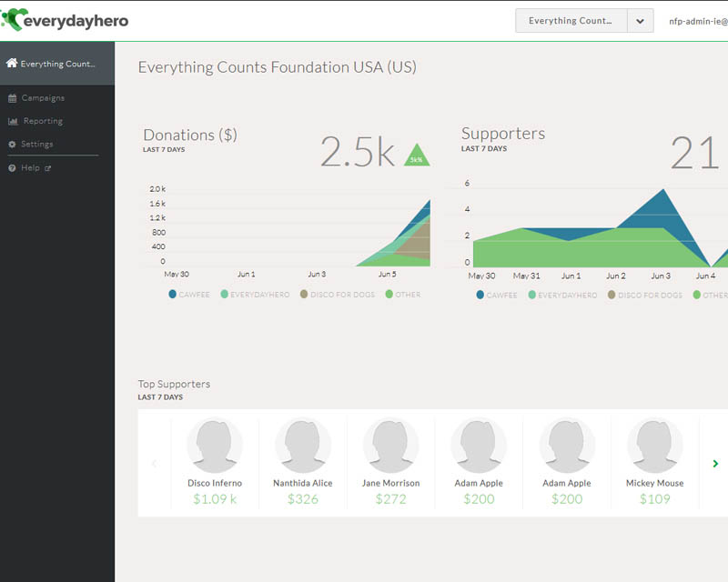
Task: Click the home icon in sidebar
Action: point(12,64)
